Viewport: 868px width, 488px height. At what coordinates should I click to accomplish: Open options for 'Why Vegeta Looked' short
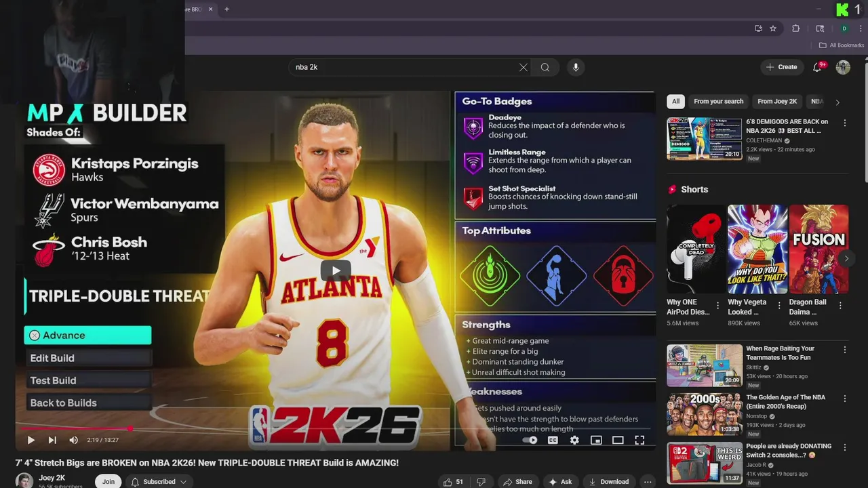(x=779, y=306)
